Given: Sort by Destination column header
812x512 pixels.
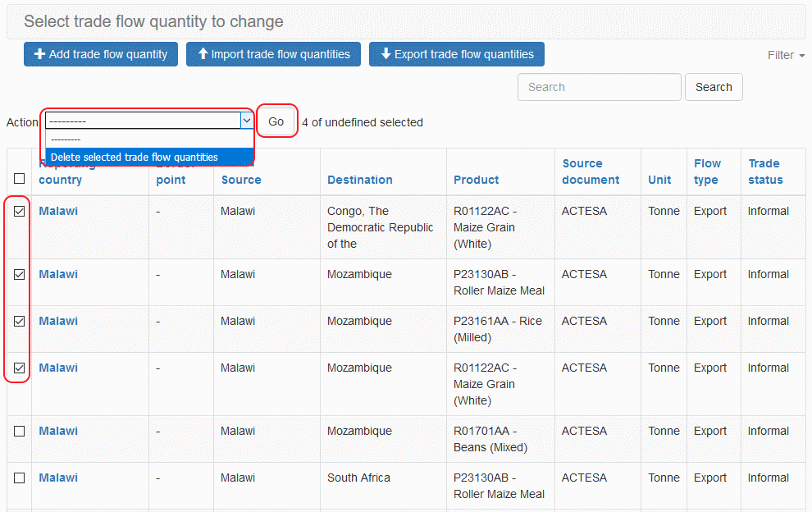Looking at the screenshot, I should pos(359,180).
